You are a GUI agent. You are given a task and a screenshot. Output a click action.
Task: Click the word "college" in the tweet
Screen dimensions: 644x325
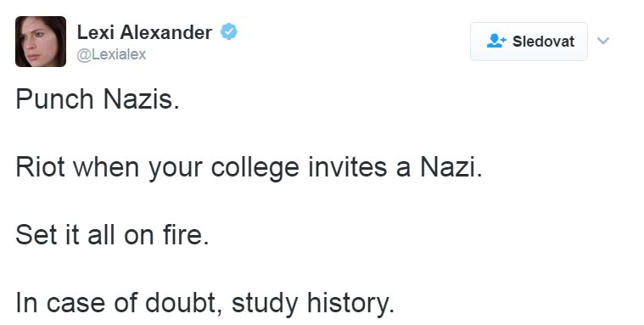point(255,169)
